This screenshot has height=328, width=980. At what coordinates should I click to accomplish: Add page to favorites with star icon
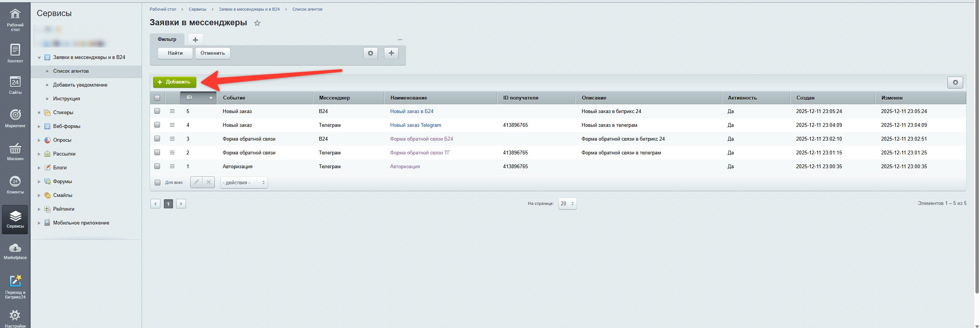[257, 23]
